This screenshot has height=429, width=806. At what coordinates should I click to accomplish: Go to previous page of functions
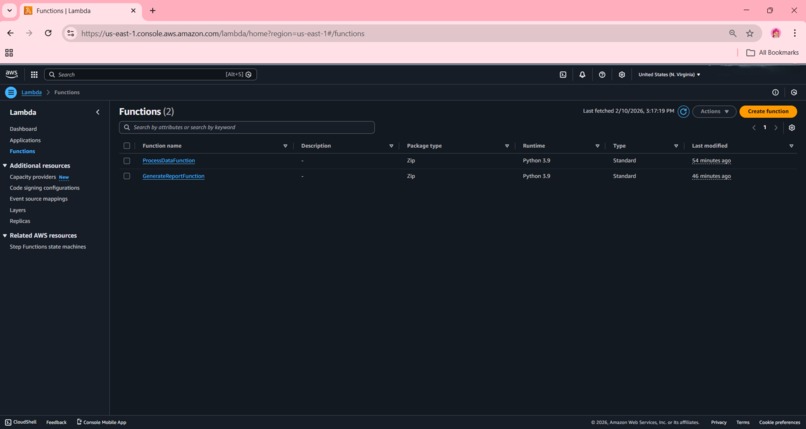[754, 127]
